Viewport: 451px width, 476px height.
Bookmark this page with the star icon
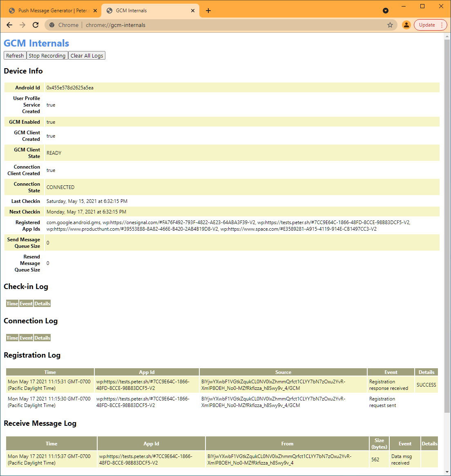tap(390, 25)
